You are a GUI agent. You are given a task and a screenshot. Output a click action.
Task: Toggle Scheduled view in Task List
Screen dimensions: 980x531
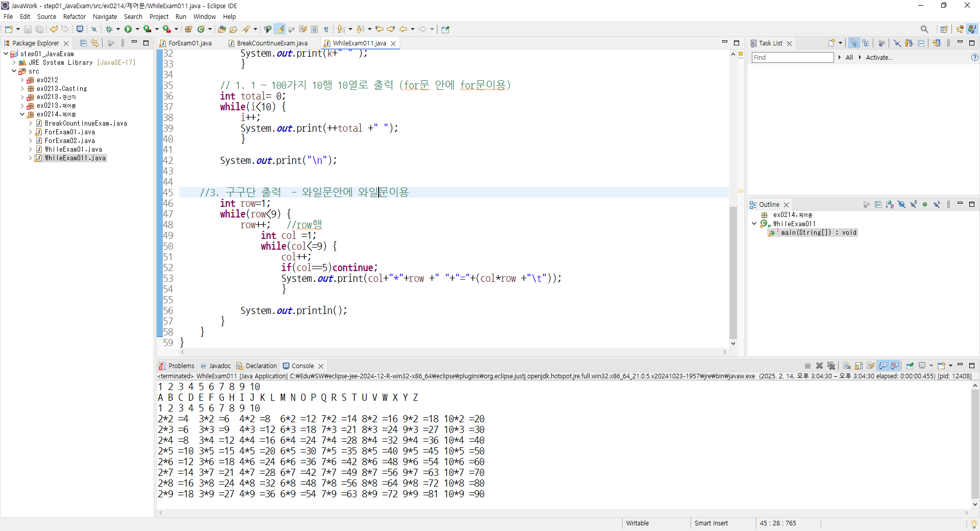(866, 43)
